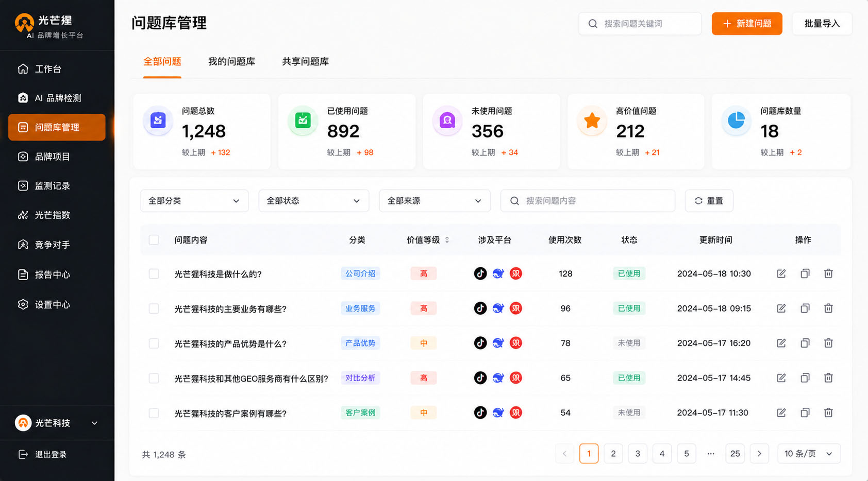Open the 全部分类 dropdown
This screenshot has height=481, width=868.
194,201
